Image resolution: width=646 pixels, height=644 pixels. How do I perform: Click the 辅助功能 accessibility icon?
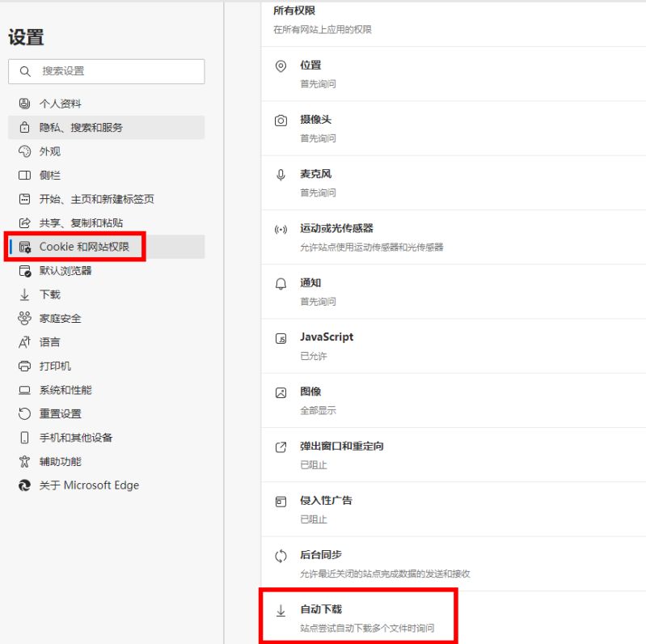24,461
